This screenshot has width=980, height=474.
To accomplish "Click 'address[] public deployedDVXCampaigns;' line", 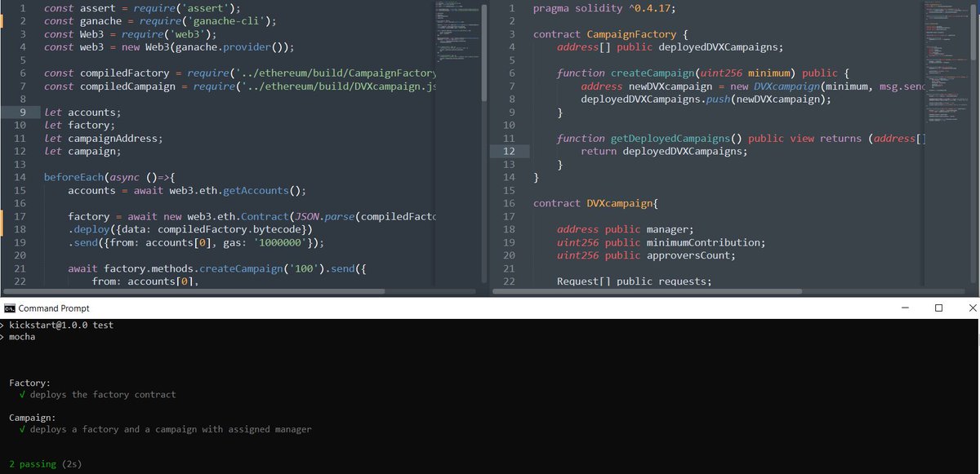I will point(670,47).
